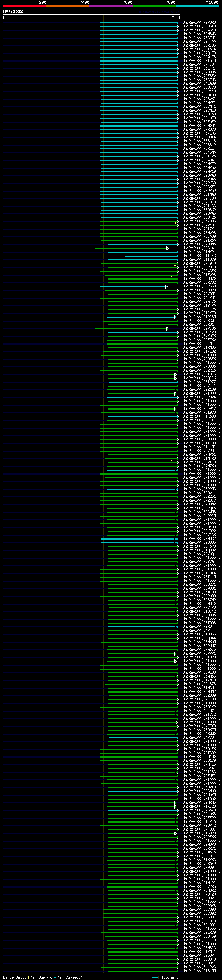Click hit label UniRef100_Q383F3
Image resolution: width=222 pixels, height=980 pixels.
tap(199, 960)
